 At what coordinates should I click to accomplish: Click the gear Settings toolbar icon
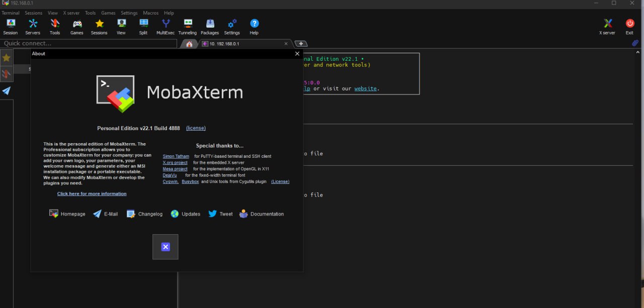(232, 27)
